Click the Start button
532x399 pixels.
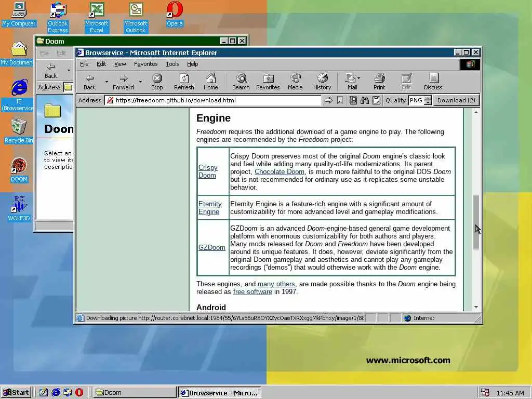[x=16, y=393]
